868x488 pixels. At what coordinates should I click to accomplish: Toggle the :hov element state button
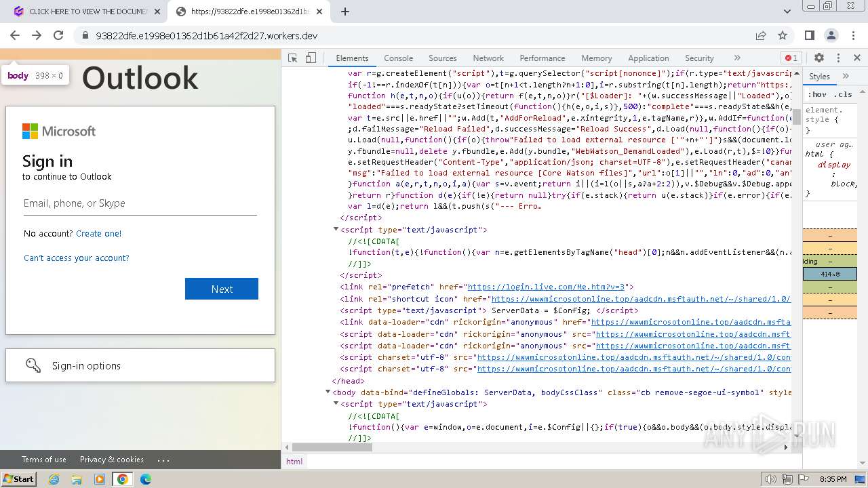[816, 94]
